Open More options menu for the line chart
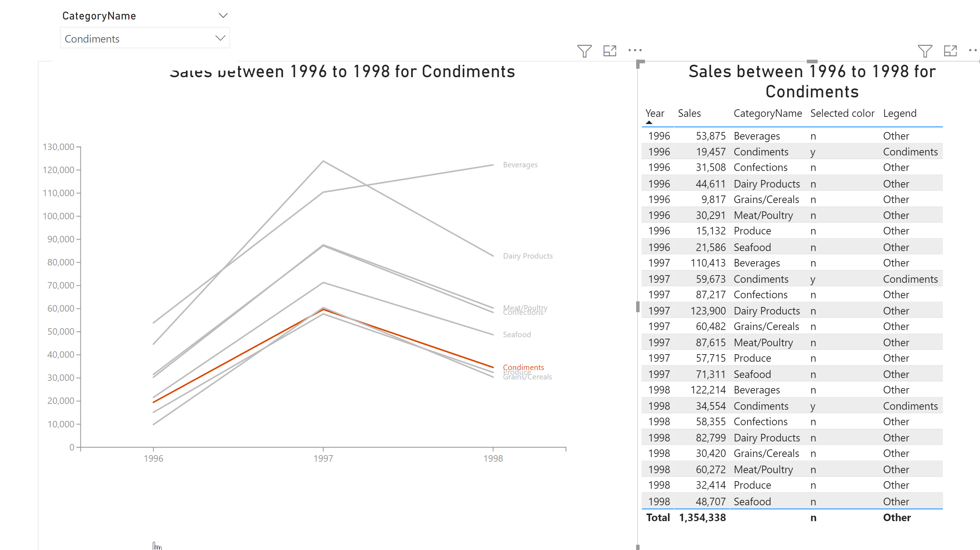 [x=635, y=50]
